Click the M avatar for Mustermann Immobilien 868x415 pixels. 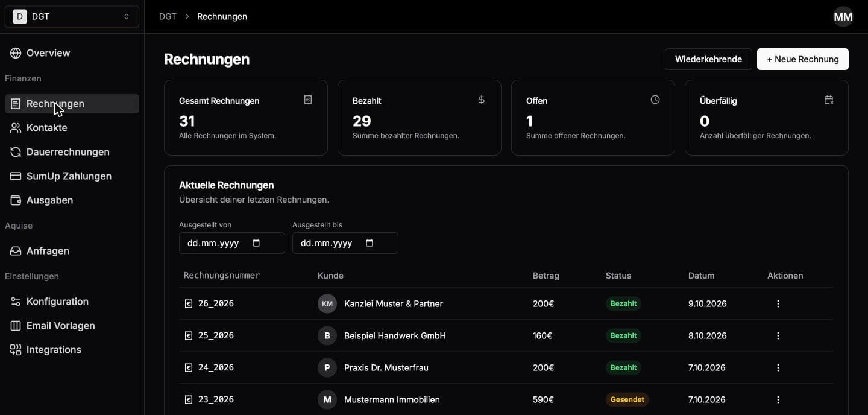[x=327, y=399]
